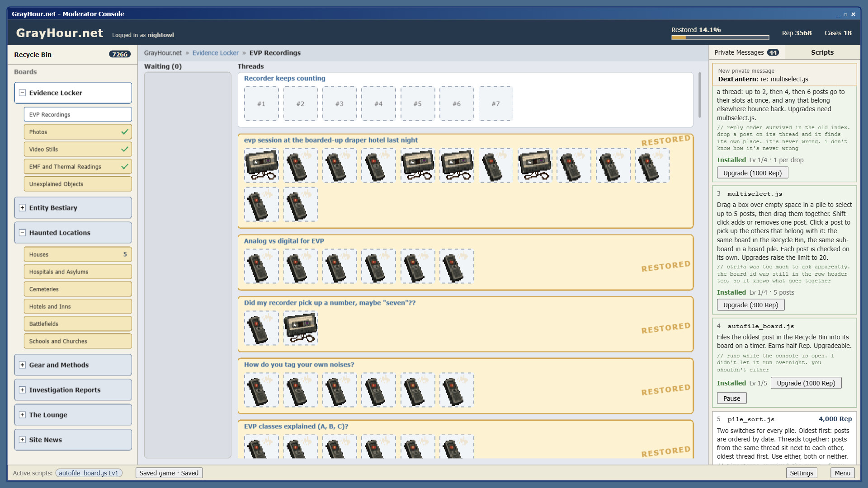Screen dimensions: 868x488
Task: Expand the Site News board
Action: coord(22,440)
